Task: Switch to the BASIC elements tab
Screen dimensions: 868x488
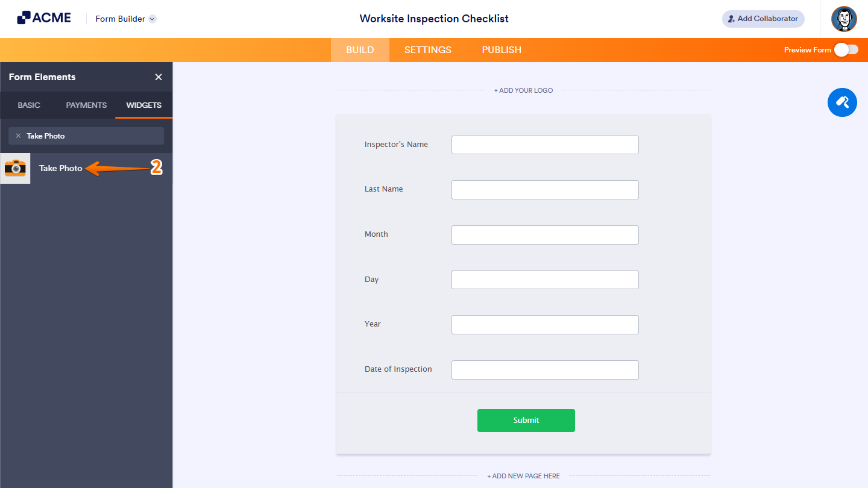Action: pos(28,105)
